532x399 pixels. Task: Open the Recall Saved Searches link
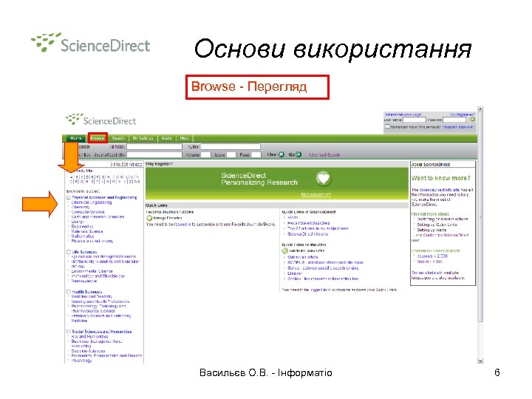[308, 223]
